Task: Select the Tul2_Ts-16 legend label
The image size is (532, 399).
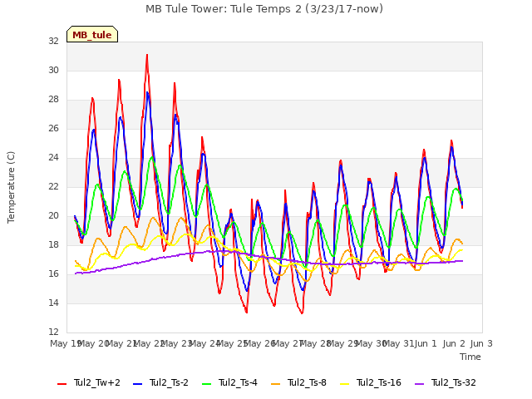Action: [379, 382]
